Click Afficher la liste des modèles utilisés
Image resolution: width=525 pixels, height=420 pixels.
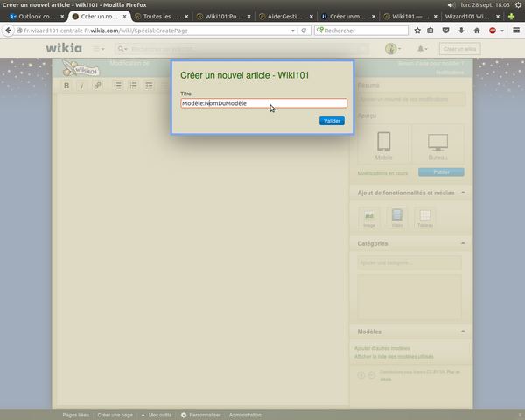click(x=394, y=357)
